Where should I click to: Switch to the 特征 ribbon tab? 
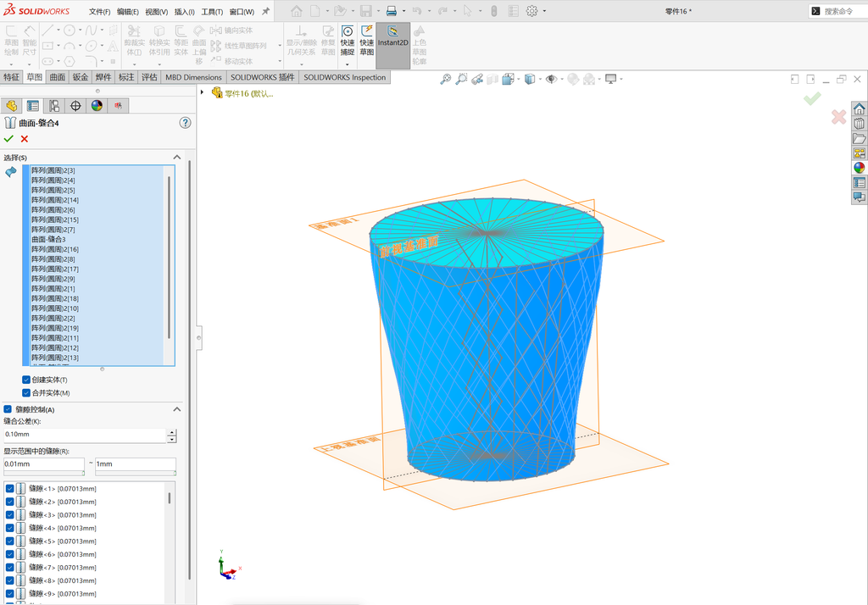11,77
